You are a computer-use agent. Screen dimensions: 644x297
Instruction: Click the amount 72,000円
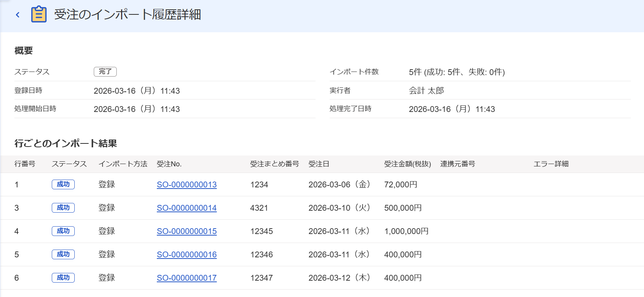(x=401, y=185)
